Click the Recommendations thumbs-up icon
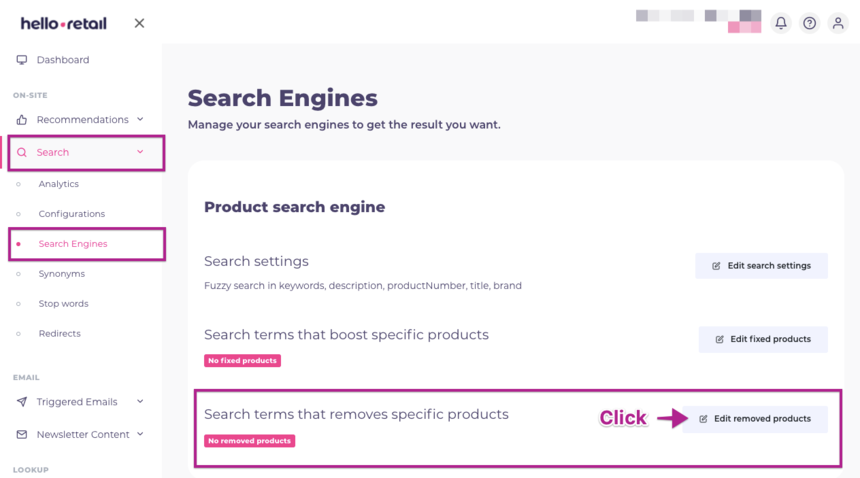Image resolution: width=860 pixels, height=478 pixels. click(x=22, y=120)
